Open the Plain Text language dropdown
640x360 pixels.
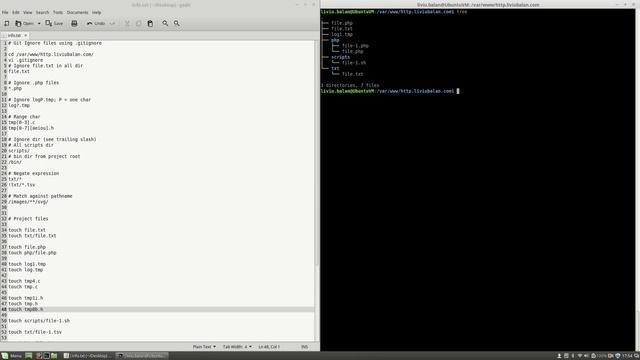pyautogui.click(x=204, y=347)
